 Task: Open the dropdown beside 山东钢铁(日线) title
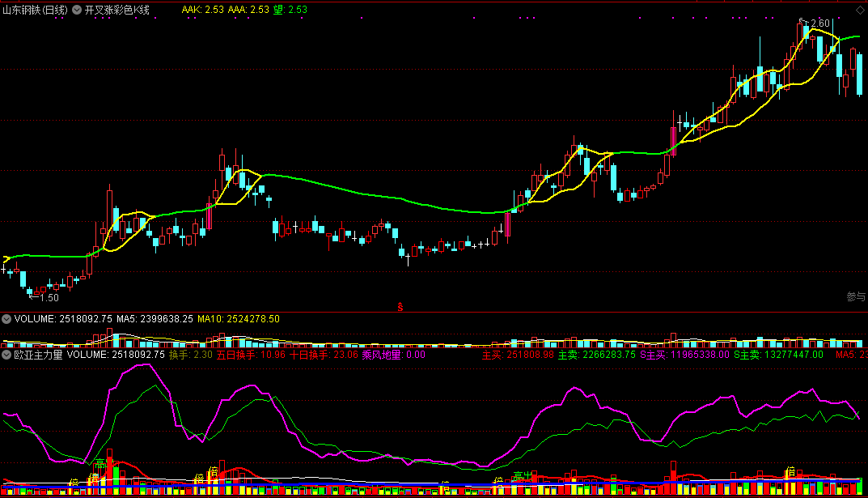77,10
